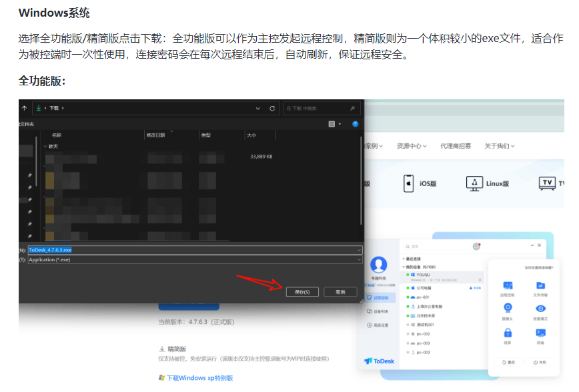Click the 保存(S) button
The width and height of the screenshot is (579, 392).
(x=302, y=292)
